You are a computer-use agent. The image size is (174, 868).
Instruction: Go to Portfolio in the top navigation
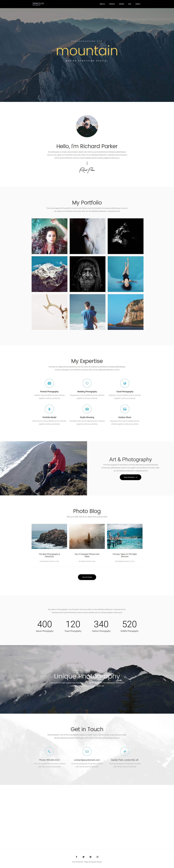[112, 4]
